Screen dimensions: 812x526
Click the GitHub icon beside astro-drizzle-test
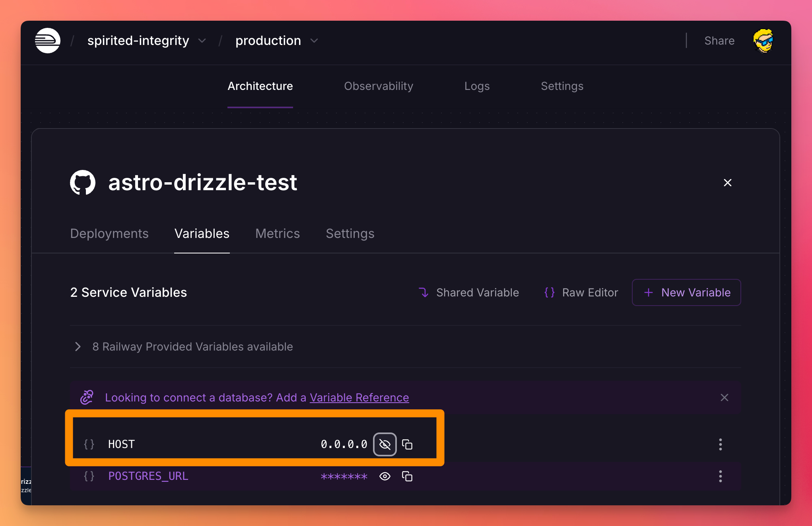pyautogui.click(x=83, y=183)
